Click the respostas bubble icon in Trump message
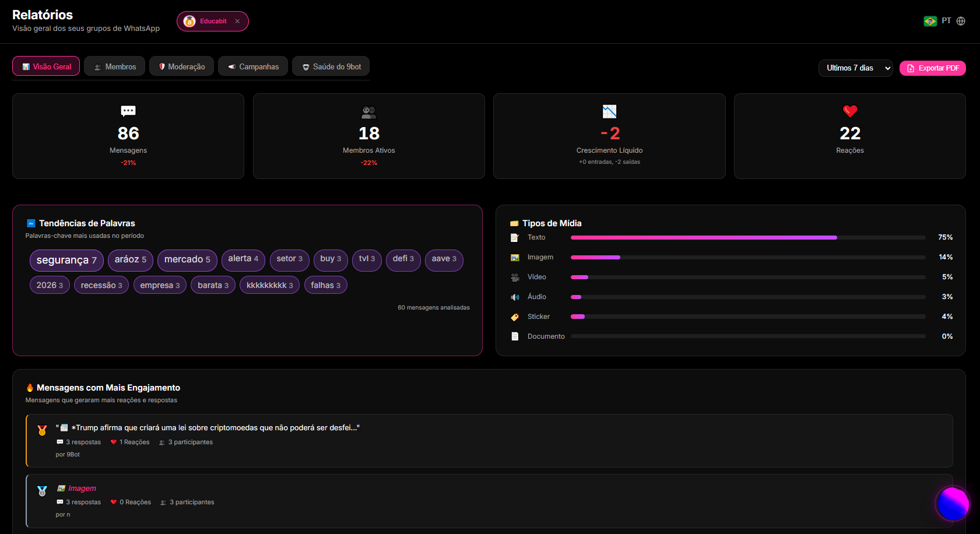This screenshot has height=534, width=980. tap(59, 442)
